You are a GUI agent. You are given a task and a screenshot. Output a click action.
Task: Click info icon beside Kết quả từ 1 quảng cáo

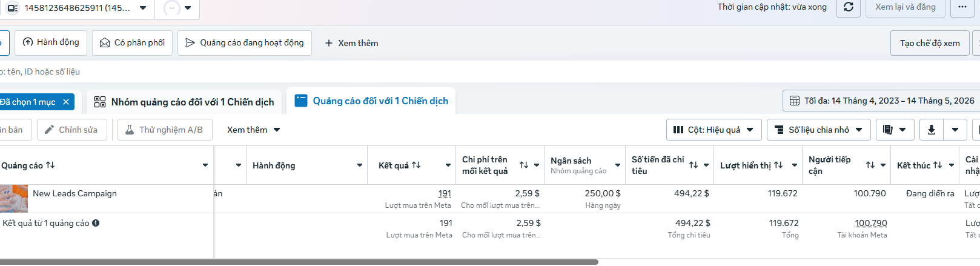tap(96, 223)
